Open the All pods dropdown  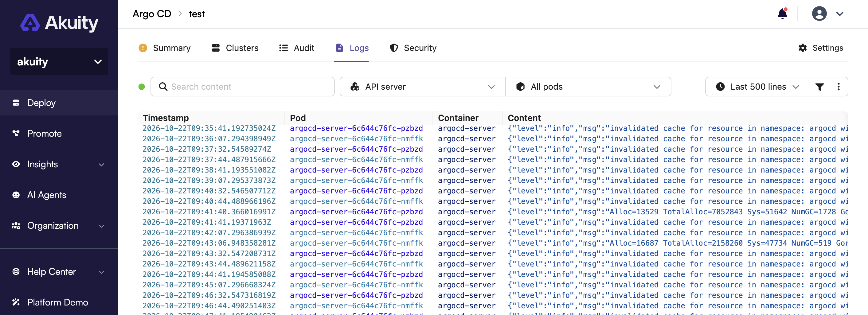pyautogui.click(x=588, y=87)
